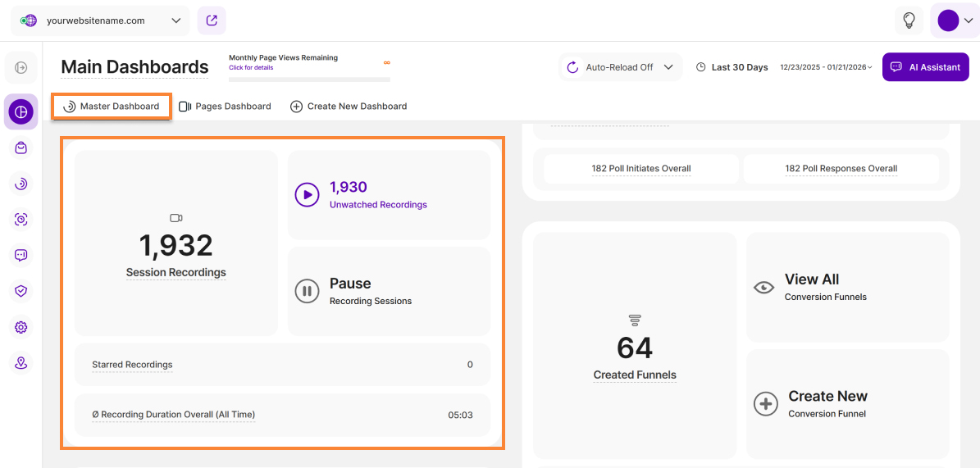The image size is (980, 468).
Task: Open the chat feedback sidebar icon
Action: click(21, 255)
